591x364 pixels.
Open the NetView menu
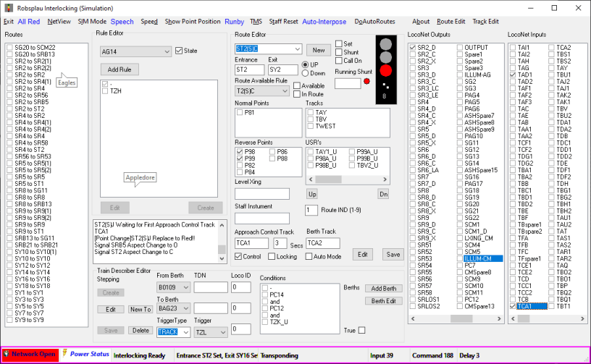pos(59,22)
